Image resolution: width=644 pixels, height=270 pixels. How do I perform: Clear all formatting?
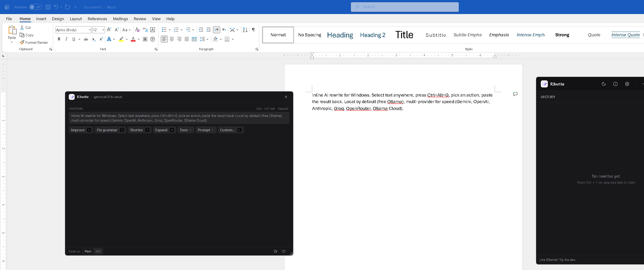(x=137, y=30)
